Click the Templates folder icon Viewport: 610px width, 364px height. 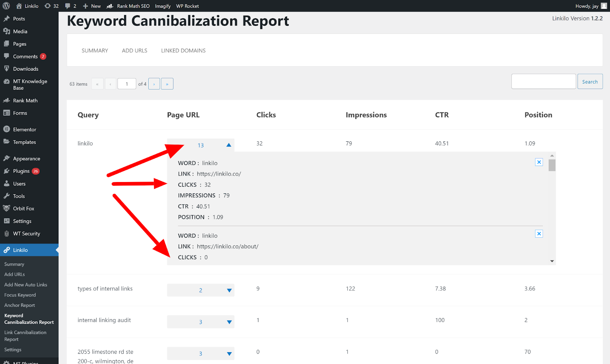(6, 142)
